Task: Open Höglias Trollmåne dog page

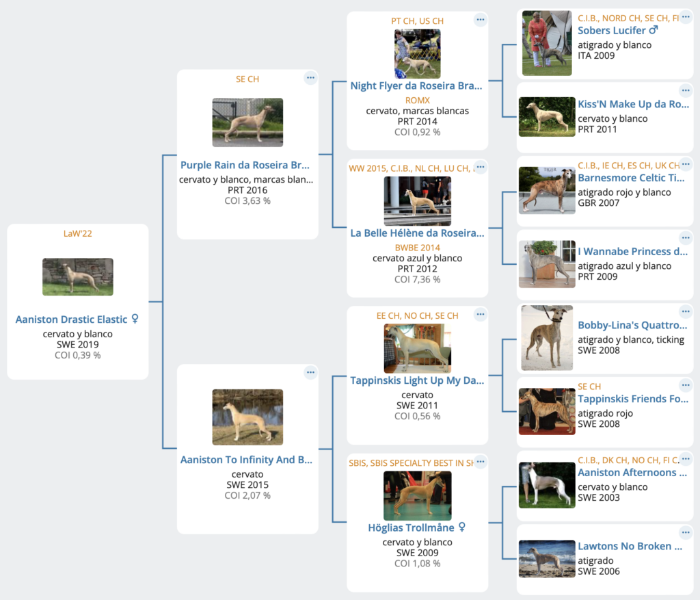Action: pos(411,527)
